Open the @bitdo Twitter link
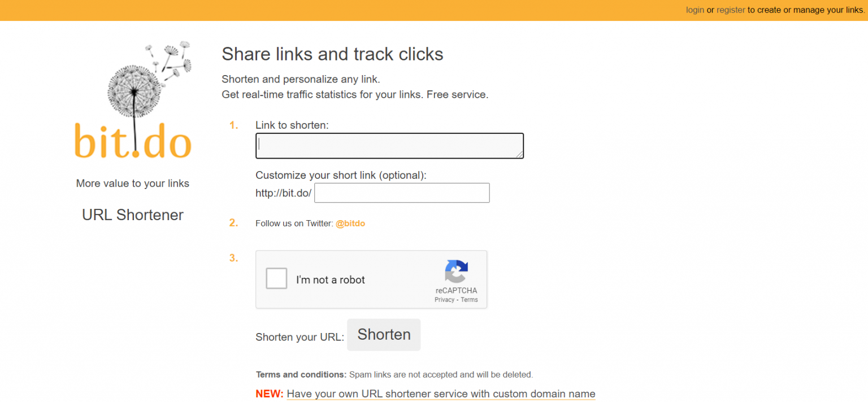This screenshot has height=403, width=868. tap(350, 224)
